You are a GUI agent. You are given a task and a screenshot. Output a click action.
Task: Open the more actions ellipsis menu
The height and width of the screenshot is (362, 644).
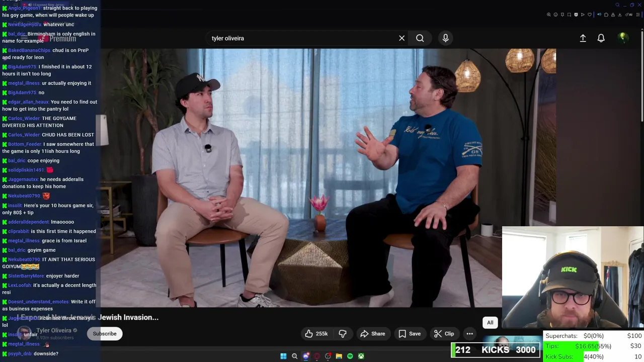[x=469, y=334]
